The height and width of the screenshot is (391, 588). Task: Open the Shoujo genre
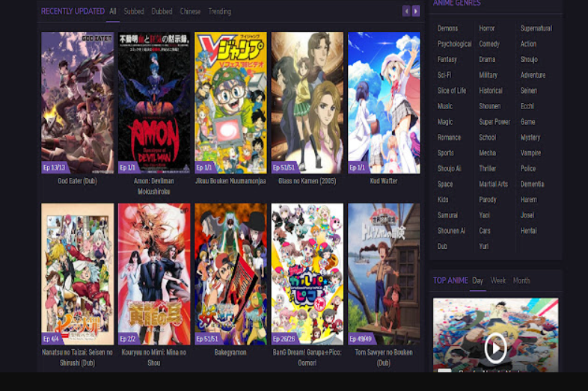(529, 60)
